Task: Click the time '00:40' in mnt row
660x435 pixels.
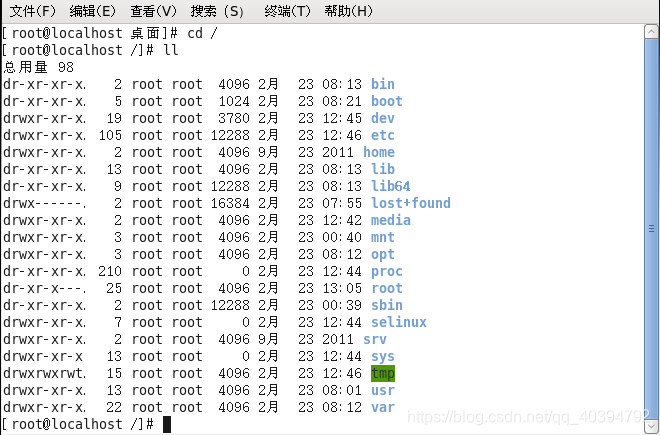Action: point(342,237)
